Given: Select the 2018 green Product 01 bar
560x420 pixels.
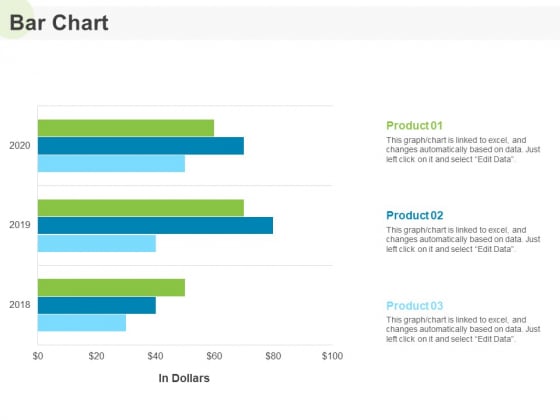Looking at the screenshot, I should click(111, 288).
